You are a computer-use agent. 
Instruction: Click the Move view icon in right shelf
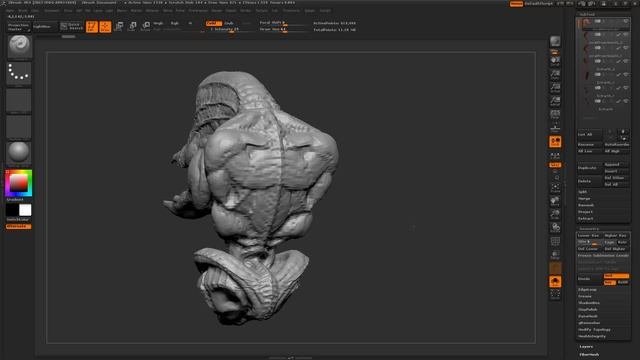[555, 201]
